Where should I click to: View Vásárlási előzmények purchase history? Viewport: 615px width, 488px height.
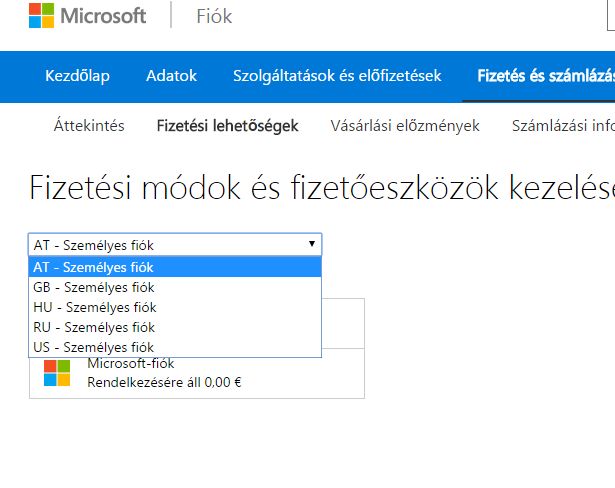(x=405, y=126)
